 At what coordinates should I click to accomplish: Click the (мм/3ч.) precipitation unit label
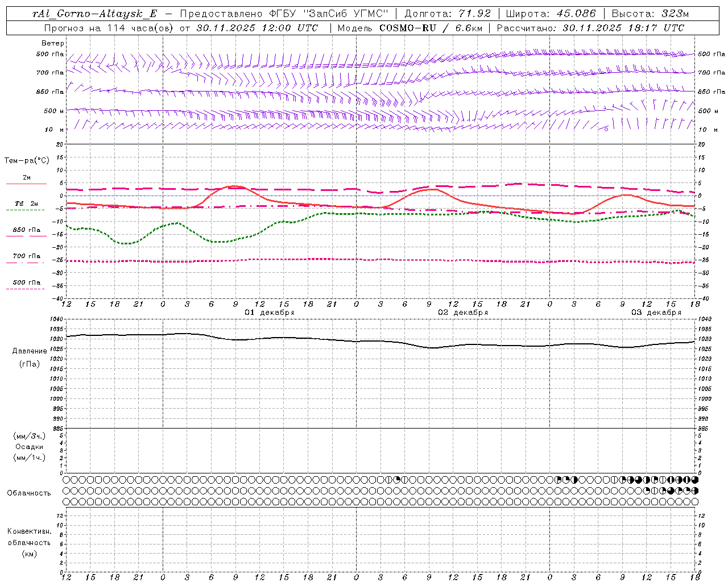[x=30, y=436]
